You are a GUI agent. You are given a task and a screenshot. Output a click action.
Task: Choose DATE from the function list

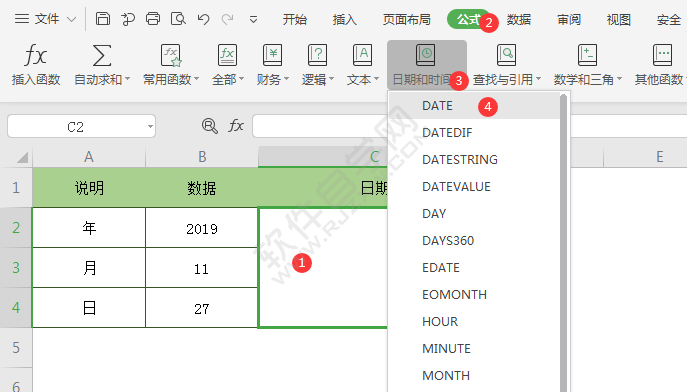[x=474, y=106]
